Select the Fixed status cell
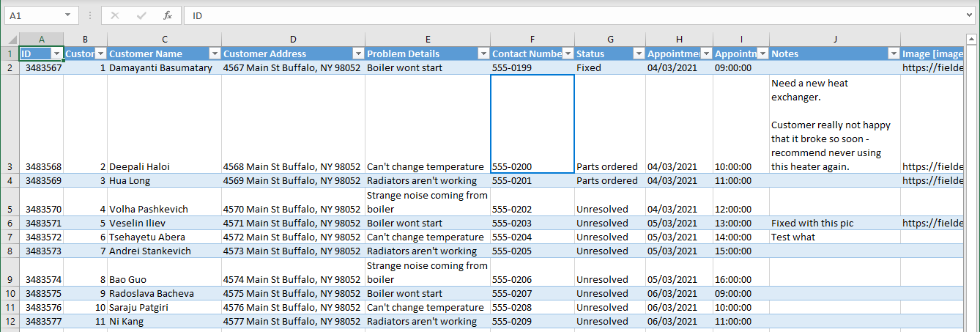980x332 pixels. click(610, 67)
